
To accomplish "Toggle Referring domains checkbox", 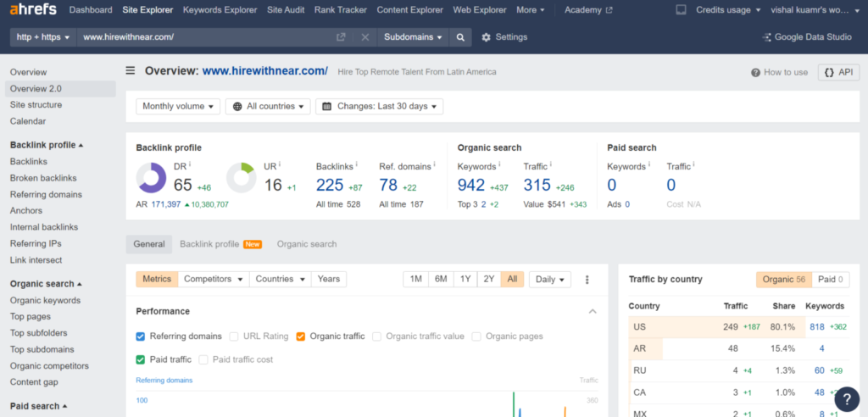I will tap(141, 336).
